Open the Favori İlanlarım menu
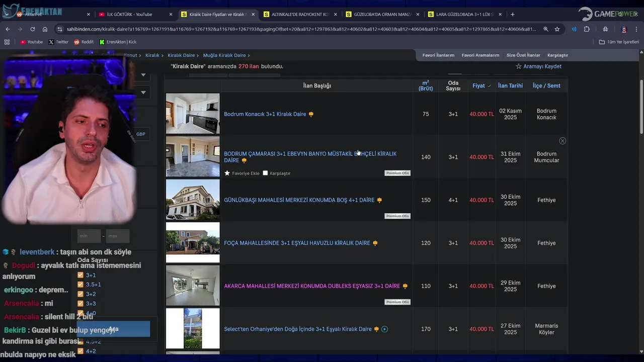 (x=438, y=55)
